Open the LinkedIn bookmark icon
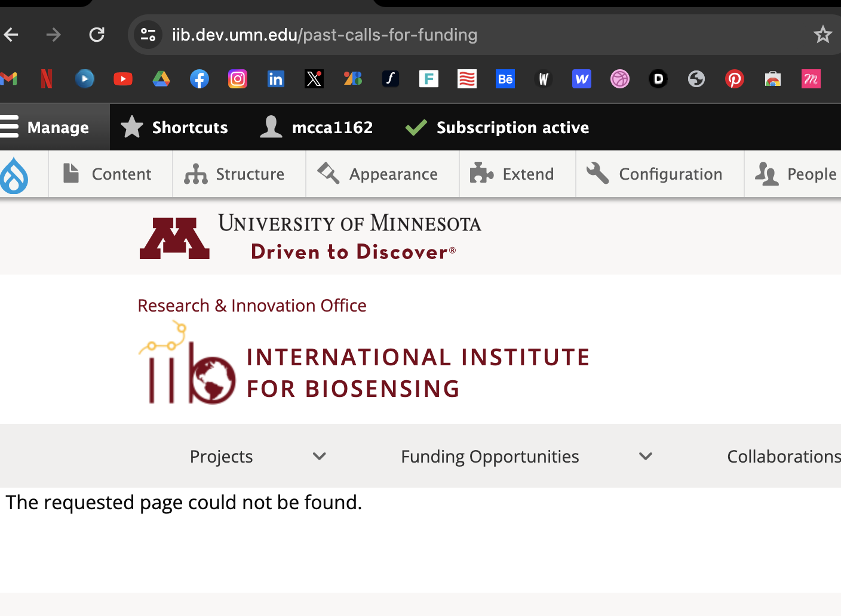The image size is (841, 616). (x=275, y=79)
